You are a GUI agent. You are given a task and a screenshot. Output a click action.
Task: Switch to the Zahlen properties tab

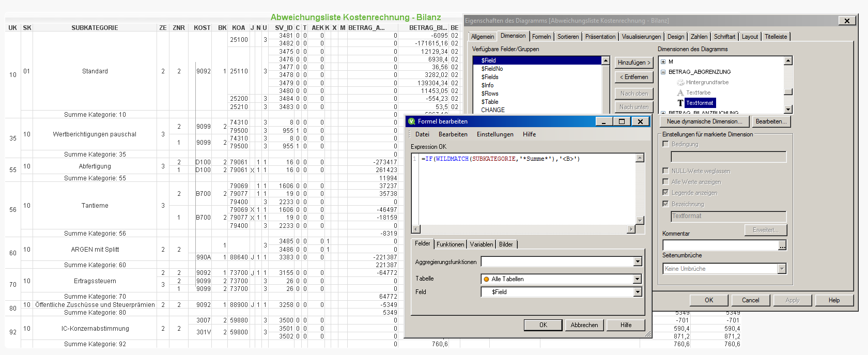pos(699,37)
